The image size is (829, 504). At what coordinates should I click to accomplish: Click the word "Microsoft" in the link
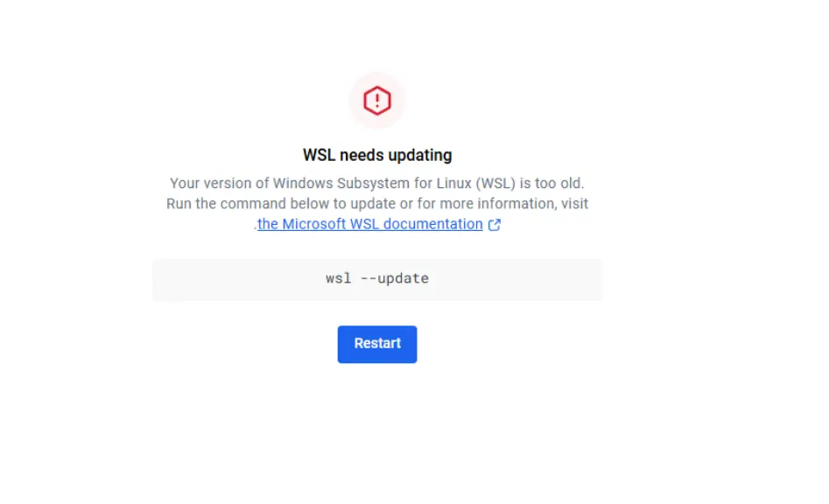(x=314, y=224)
